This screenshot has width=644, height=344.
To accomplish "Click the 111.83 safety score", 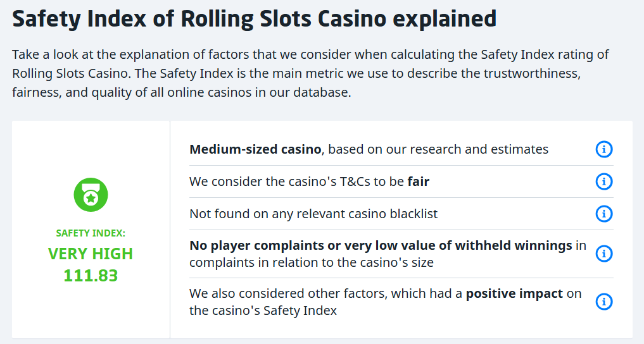I will tap(91, 276).
